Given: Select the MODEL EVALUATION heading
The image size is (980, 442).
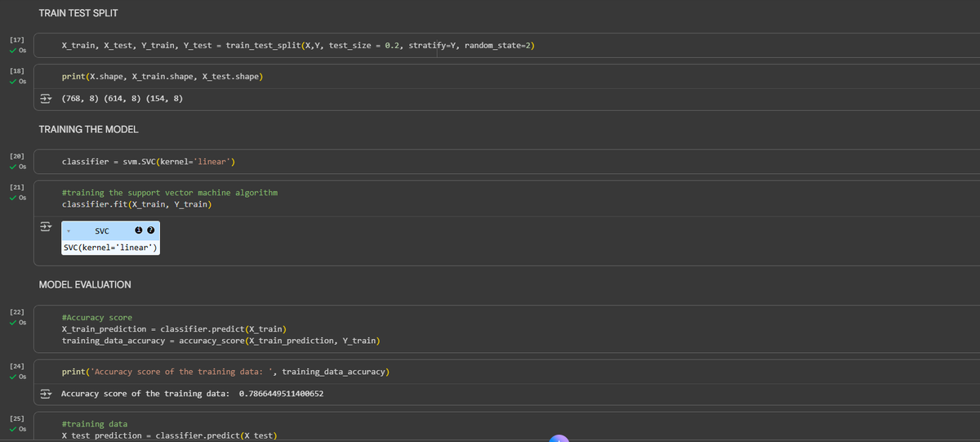Looking at the screenshot, I should 85,284.
